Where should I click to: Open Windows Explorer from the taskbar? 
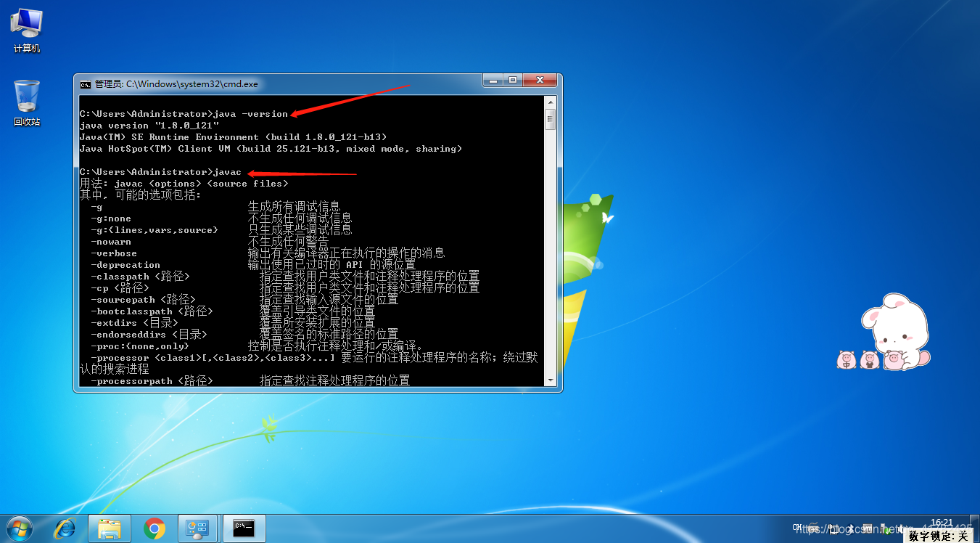[110, 528]
